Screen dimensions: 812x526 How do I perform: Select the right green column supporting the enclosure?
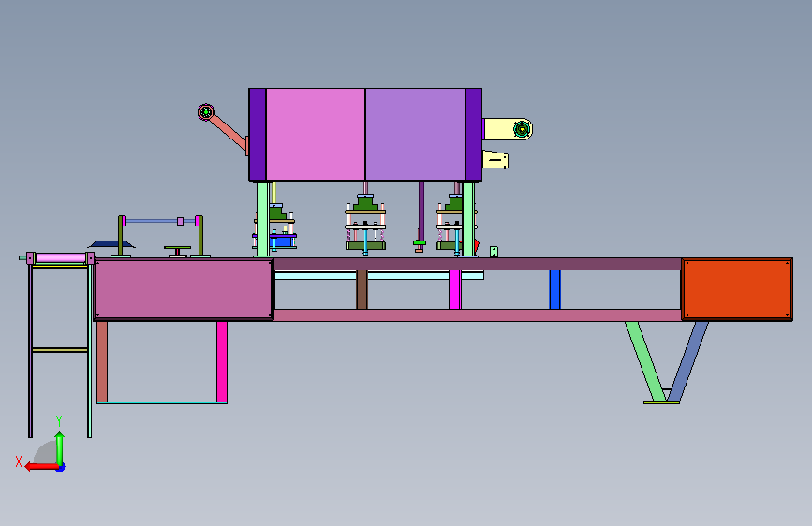tap(468, 218)
